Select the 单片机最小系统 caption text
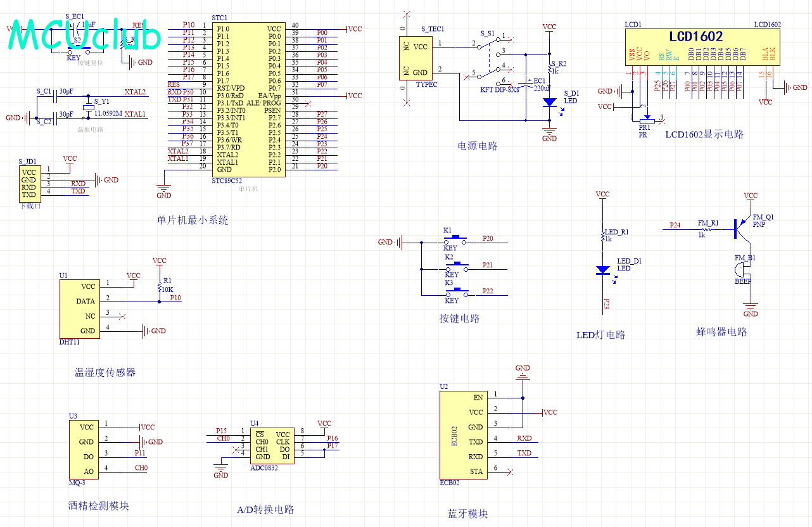Screen dimensions: 812x527 coord(193,220)
